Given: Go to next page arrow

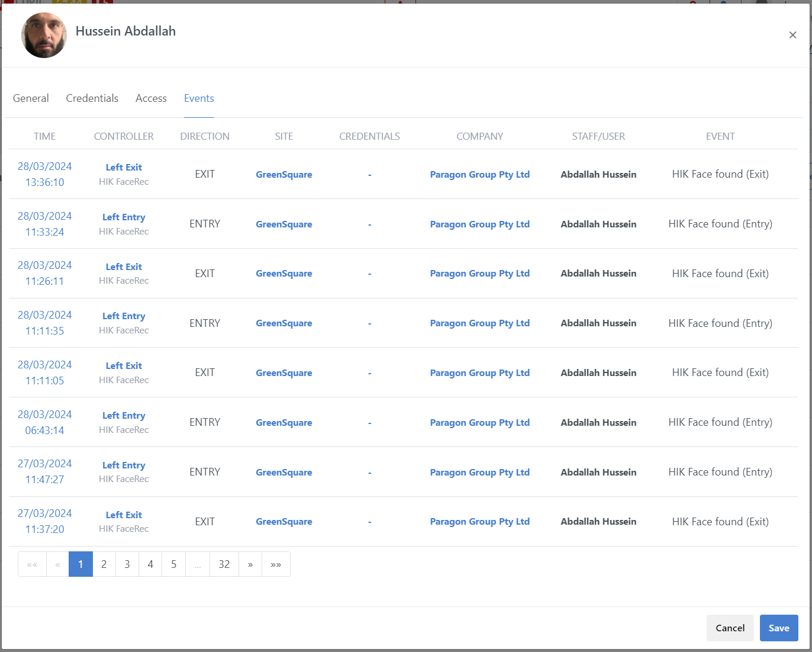Looking at the screenshot, I should click(x=250, y=564).
